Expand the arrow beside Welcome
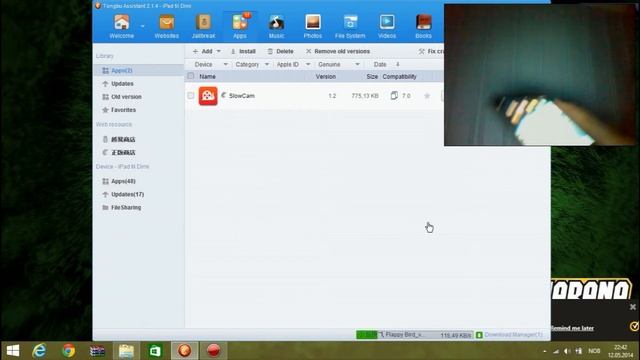The image size is (640, 360). click(142, 26)
